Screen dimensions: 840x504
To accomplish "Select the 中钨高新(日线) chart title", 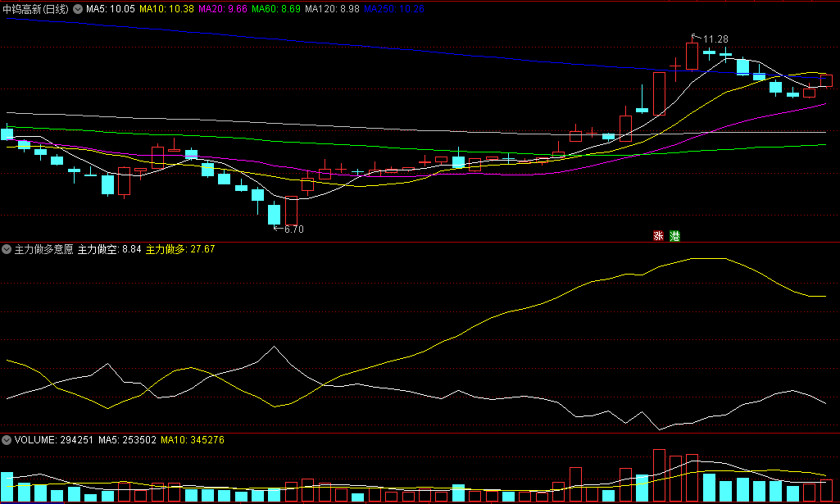I will (36, 9).
